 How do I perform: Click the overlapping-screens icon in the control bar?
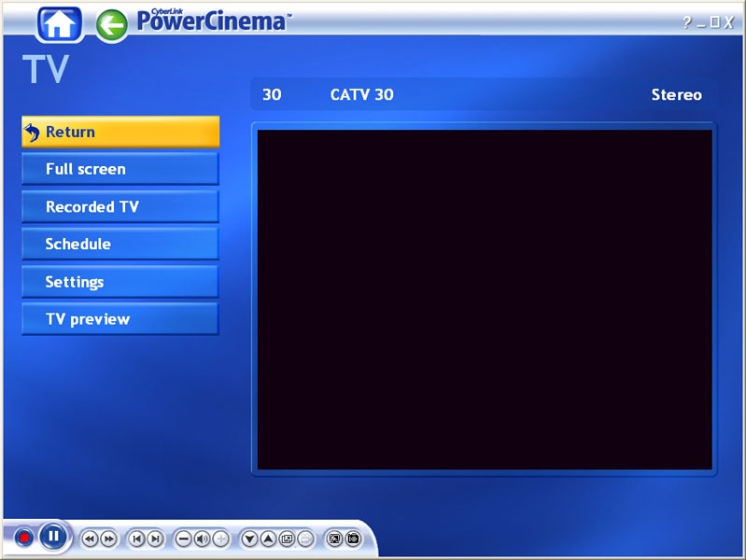[x=287, y=539]
